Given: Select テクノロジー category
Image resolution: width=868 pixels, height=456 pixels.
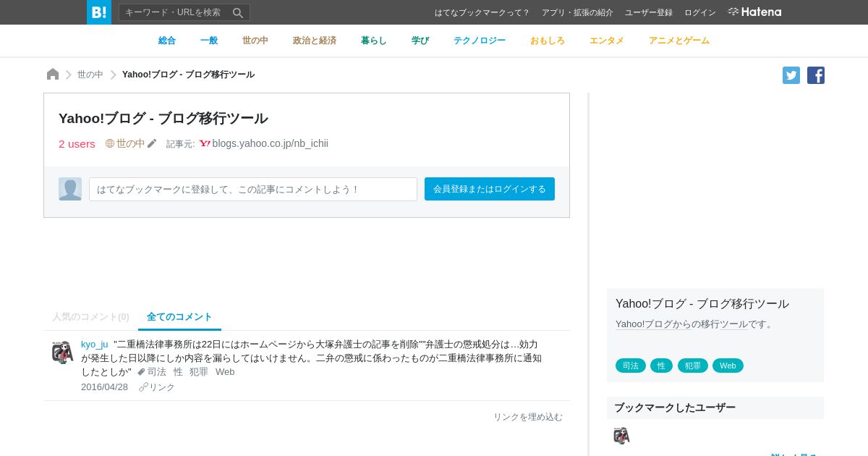Looking at the screenshot, I should [480, 41].
